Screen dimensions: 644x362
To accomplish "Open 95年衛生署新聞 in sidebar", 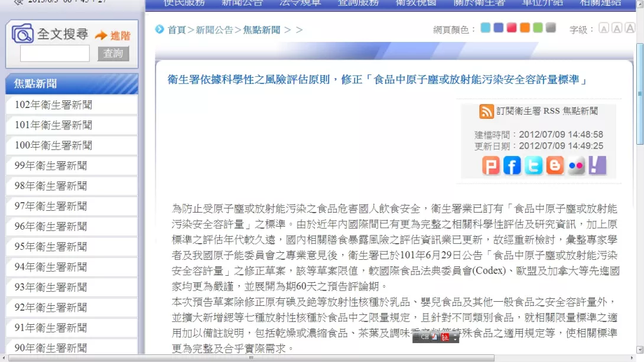I will pyautogui.click(x=72, y=247).
